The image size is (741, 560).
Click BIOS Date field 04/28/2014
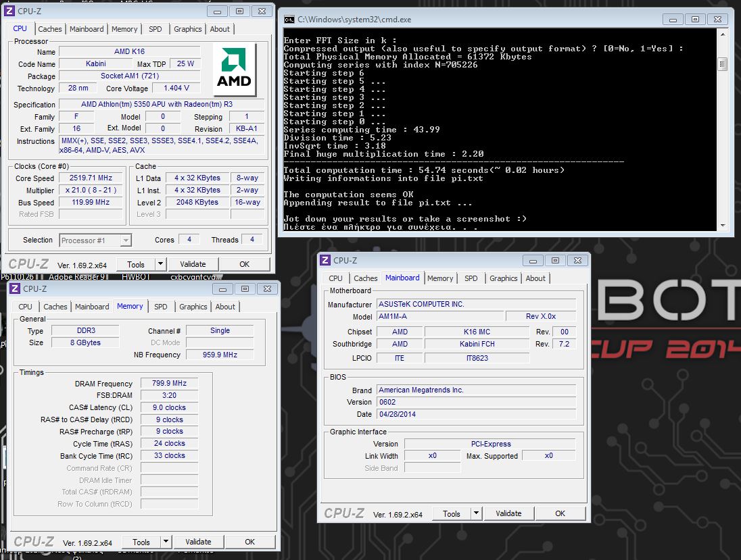[477, 414]
